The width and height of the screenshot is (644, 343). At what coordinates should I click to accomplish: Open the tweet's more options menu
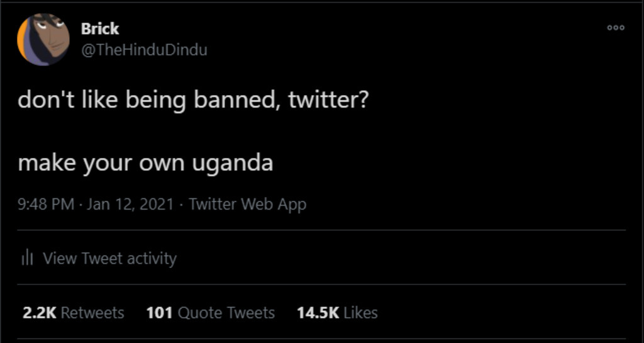616,28
